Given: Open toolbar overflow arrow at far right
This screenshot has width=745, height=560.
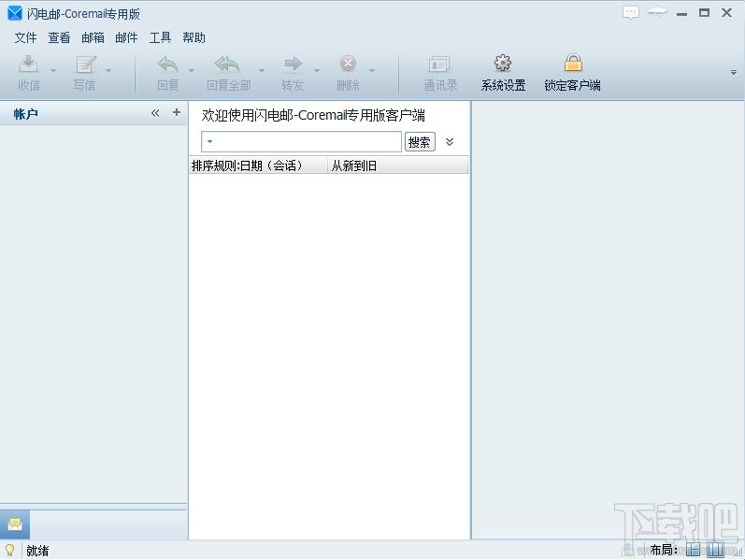Looking at the screenshot, I should coord(734,72).
